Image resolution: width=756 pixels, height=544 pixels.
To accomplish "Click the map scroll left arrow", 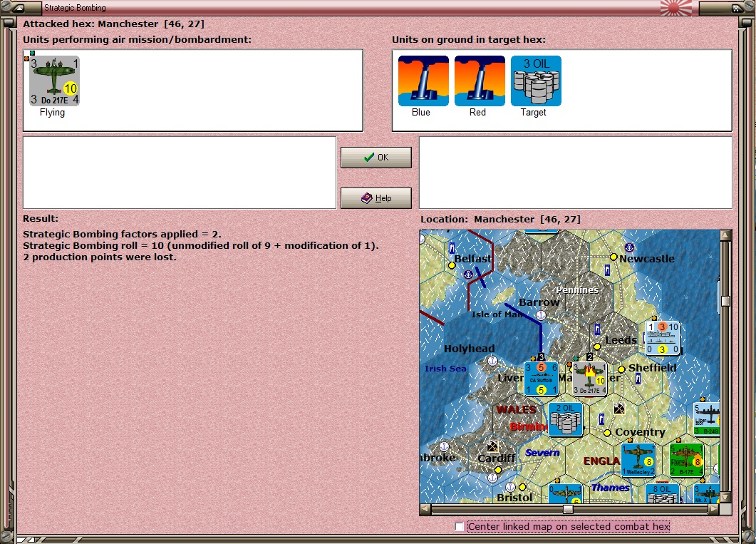I will (x=425, y=509).
